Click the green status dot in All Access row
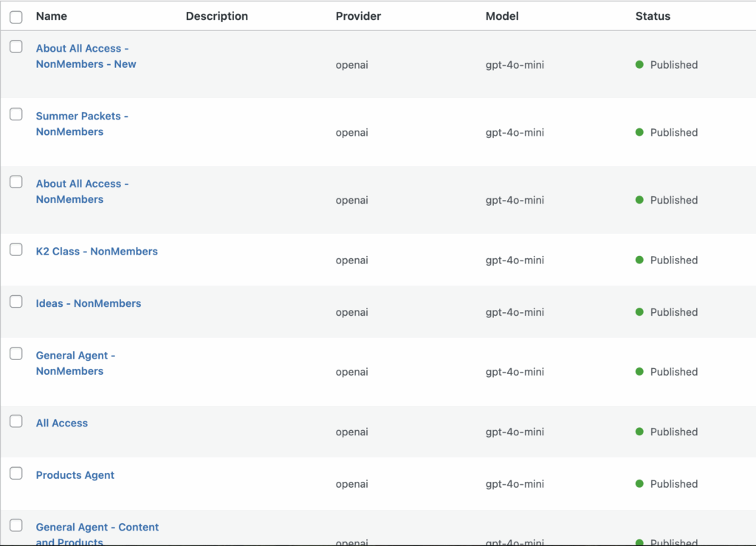 pos(639,432)
